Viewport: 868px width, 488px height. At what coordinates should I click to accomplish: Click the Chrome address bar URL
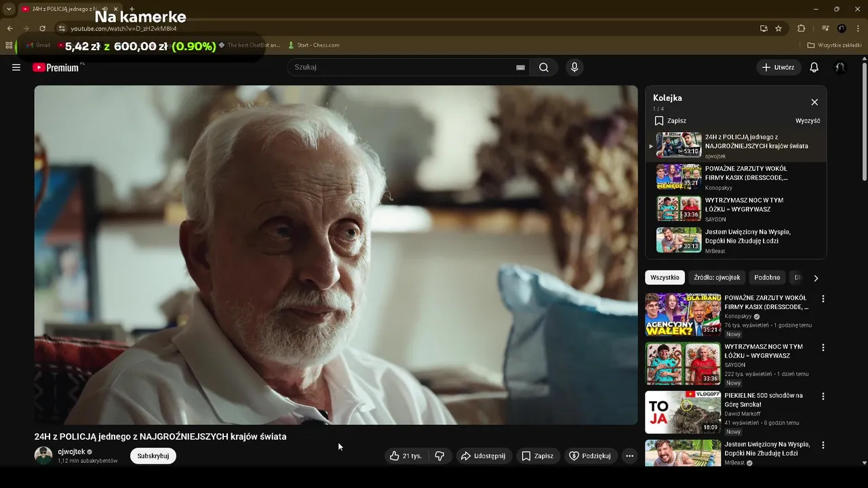(x=123, y=28)
